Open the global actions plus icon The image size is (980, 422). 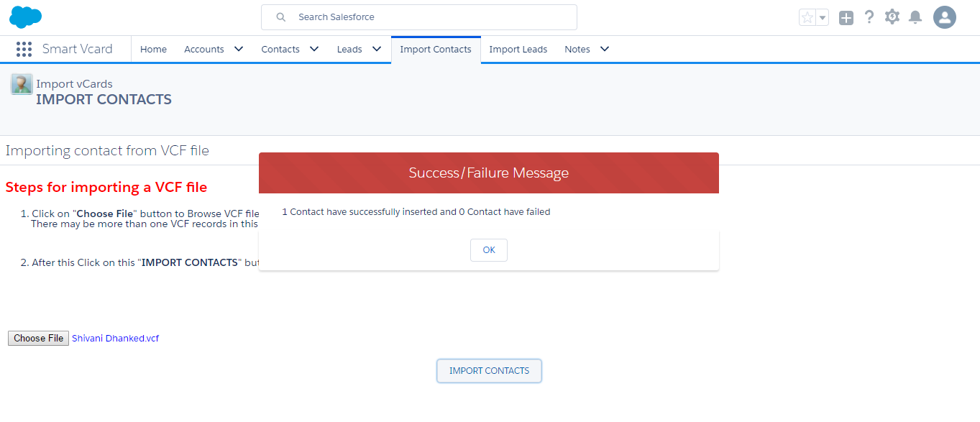[846, 17]
